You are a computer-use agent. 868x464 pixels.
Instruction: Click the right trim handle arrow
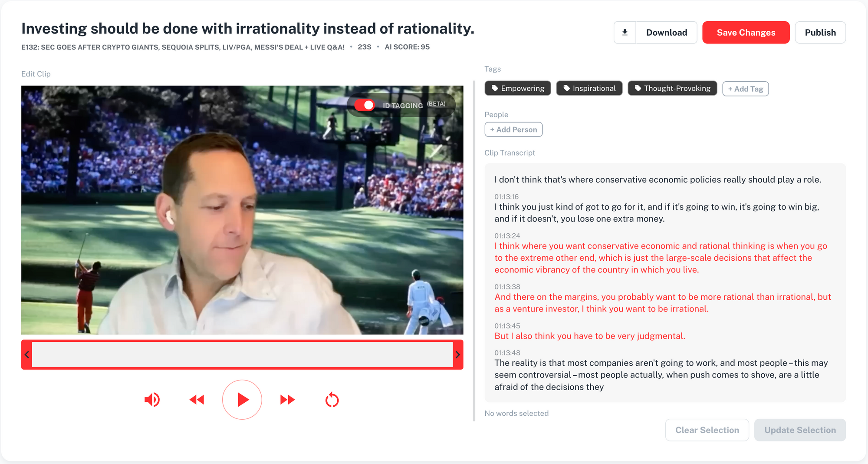click(458, 355)
